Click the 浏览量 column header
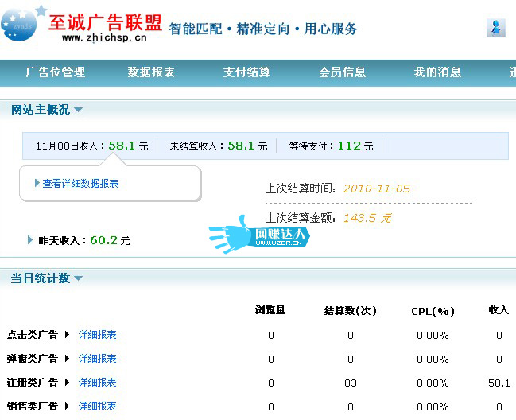This screenshot has height=420, width=516. (x=270, y=310)
